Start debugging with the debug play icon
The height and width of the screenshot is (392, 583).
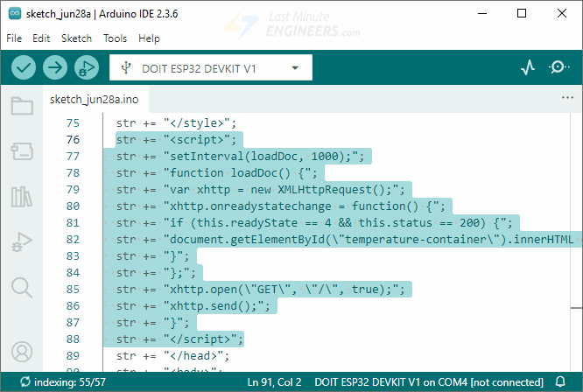point(87,67)
